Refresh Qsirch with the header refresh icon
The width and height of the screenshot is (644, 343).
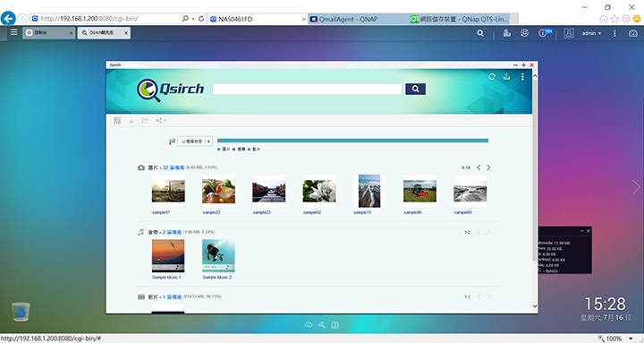tap(492, 77)
